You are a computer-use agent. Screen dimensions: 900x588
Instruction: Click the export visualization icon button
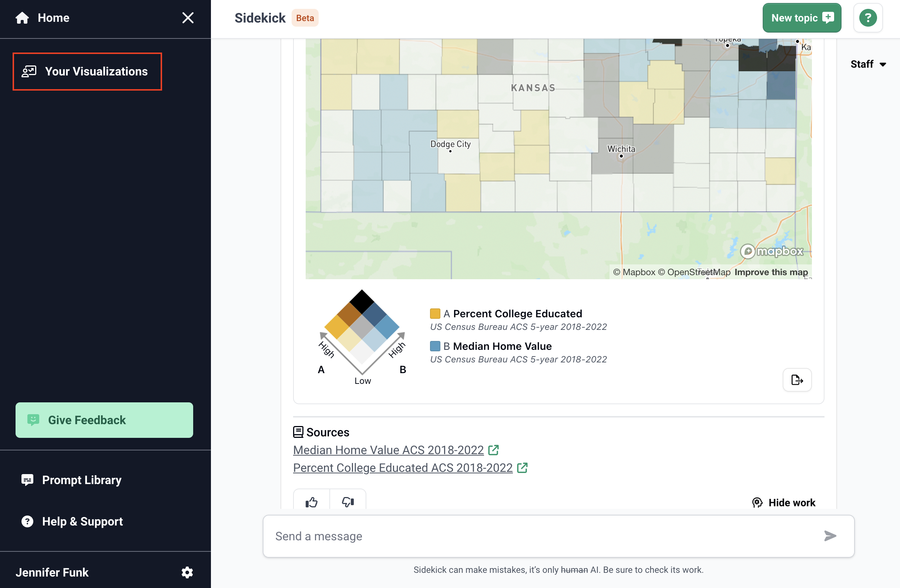click(797, 379)
